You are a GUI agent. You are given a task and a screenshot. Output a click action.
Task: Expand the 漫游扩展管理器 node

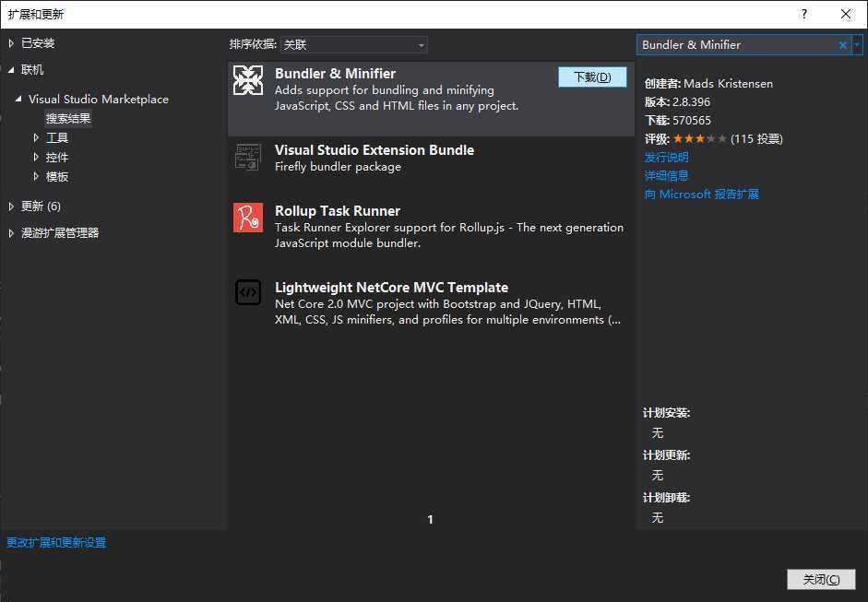point(11,233)
